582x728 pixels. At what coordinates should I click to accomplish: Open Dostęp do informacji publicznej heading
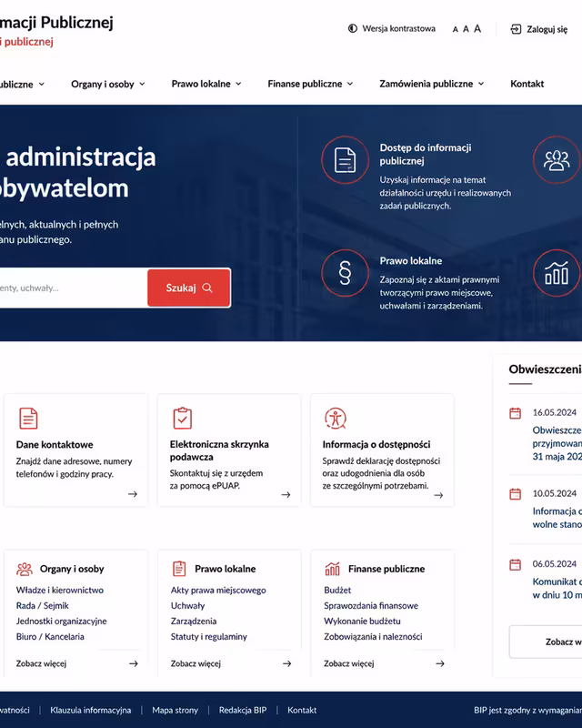426,154
